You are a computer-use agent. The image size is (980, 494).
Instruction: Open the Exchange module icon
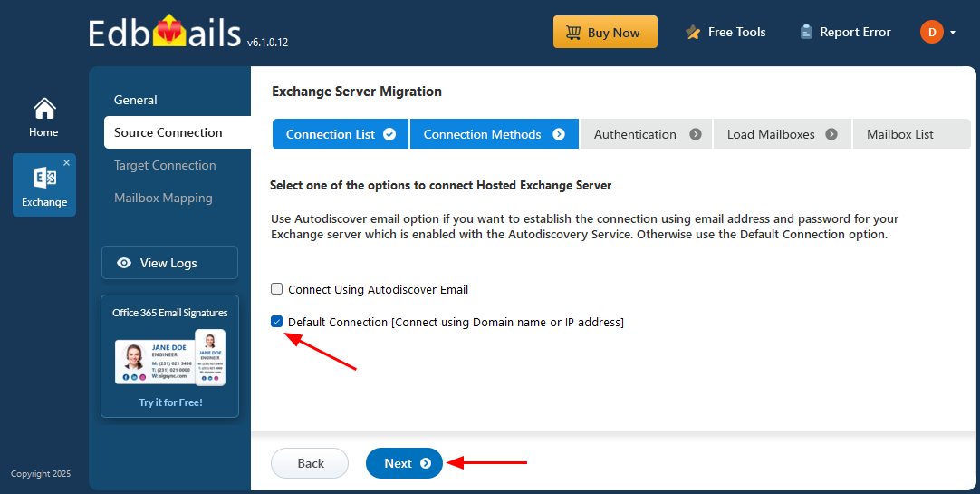43,185
